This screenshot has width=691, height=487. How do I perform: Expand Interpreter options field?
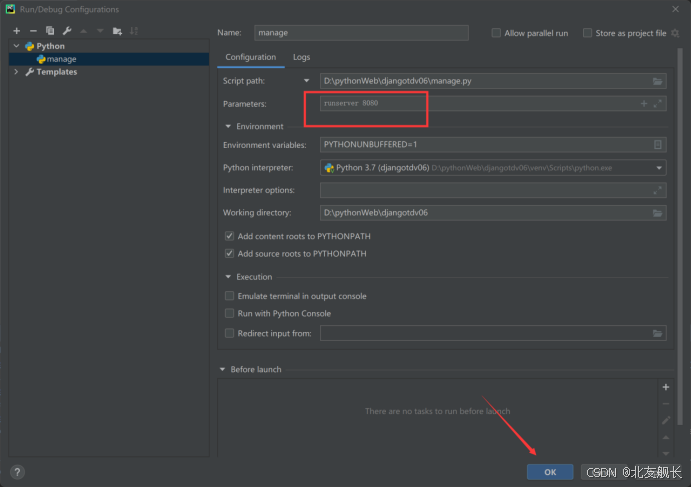[658, 190]
